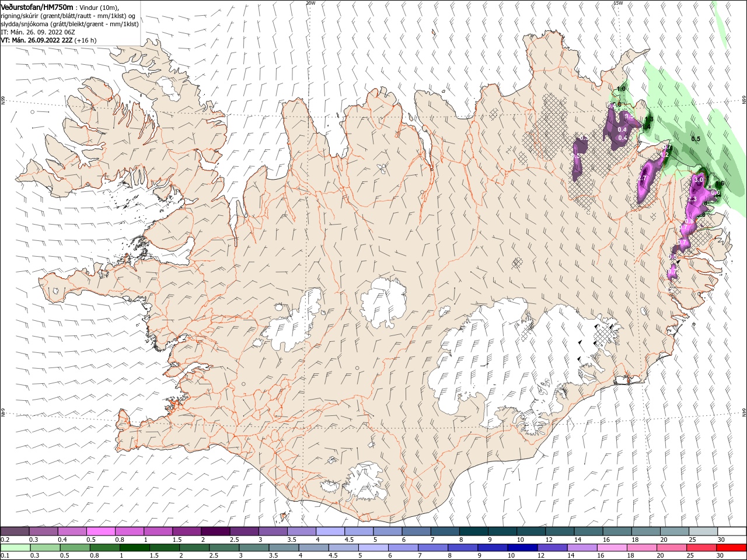The width and height of the screenshot is (747, 560).
Task: Click the dusky purple swatch between 0.2 and 0.3
Action: coord(15,531)
